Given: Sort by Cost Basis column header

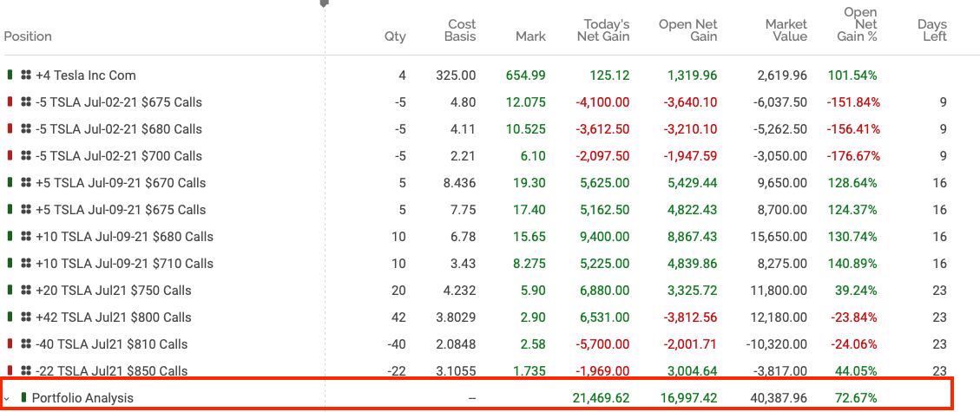Looking at the screenshot, I should click(460, 30).
